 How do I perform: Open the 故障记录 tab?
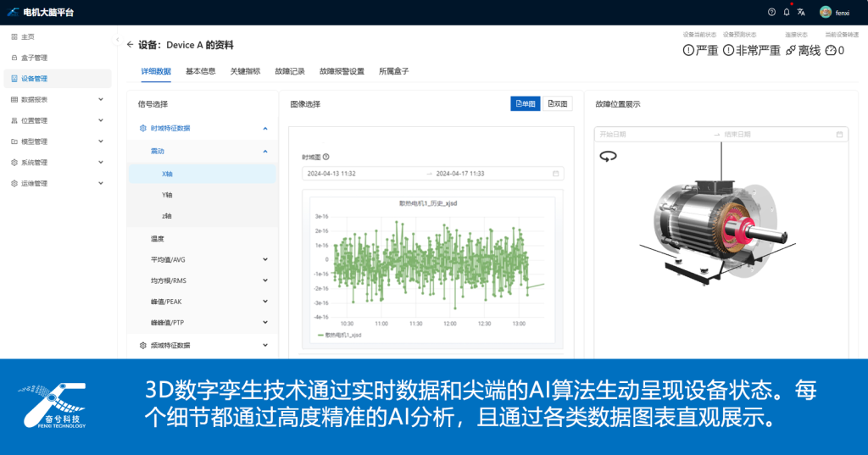pos(289,71)
